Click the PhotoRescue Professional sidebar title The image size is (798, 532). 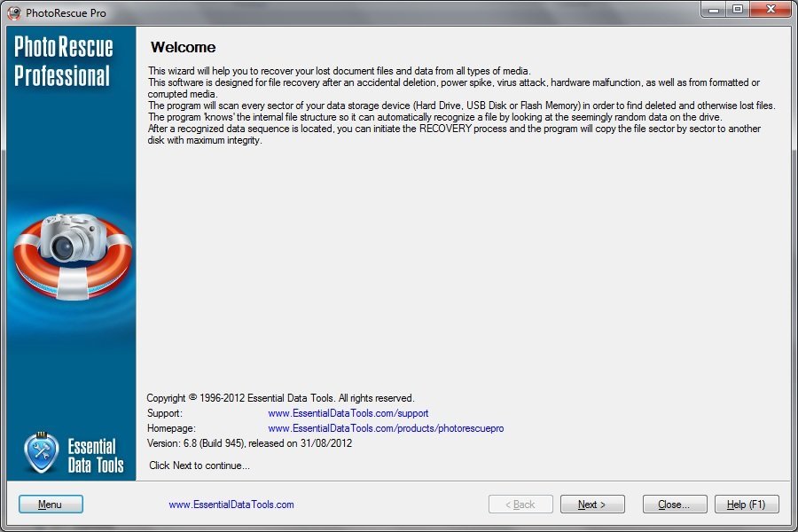62,61
